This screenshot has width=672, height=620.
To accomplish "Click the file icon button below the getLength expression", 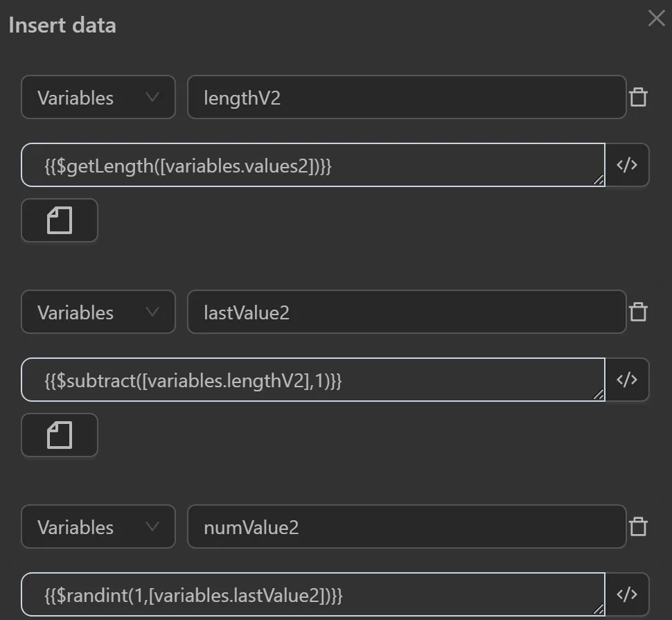I will [x=60, y=221].
